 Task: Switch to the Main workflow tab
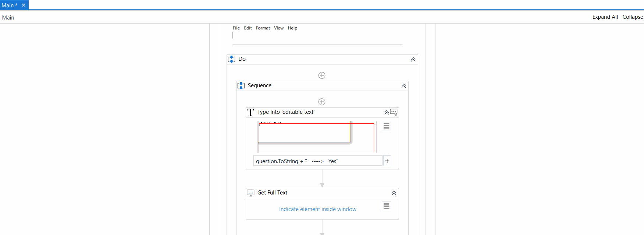(9, 5)
